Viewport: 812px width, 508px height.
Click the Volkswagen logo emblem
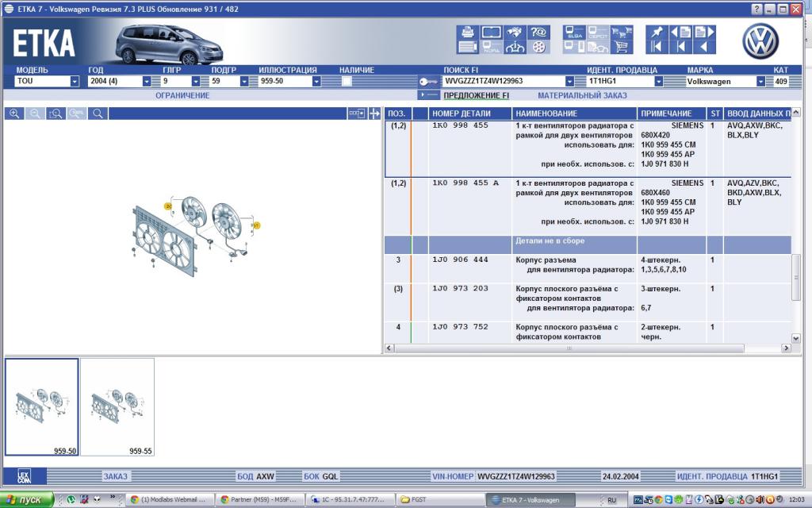coord(760,41)
